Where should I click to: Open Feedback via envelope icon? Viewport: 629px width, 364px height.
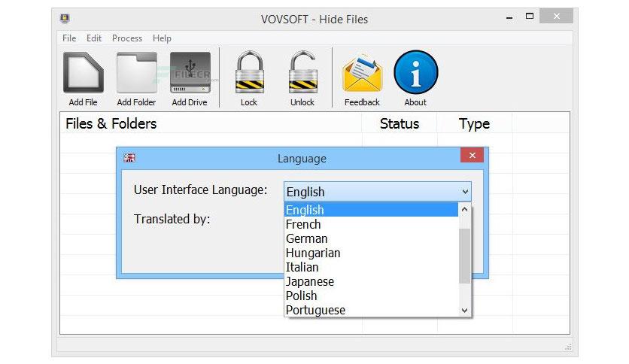pyautogui.click(x=362, y=74)
